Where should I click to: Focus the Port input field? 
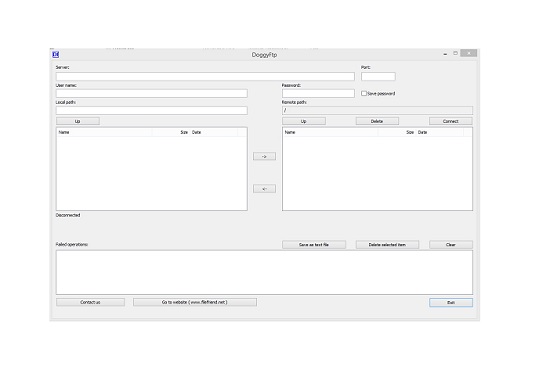click(x=378, y=76)
